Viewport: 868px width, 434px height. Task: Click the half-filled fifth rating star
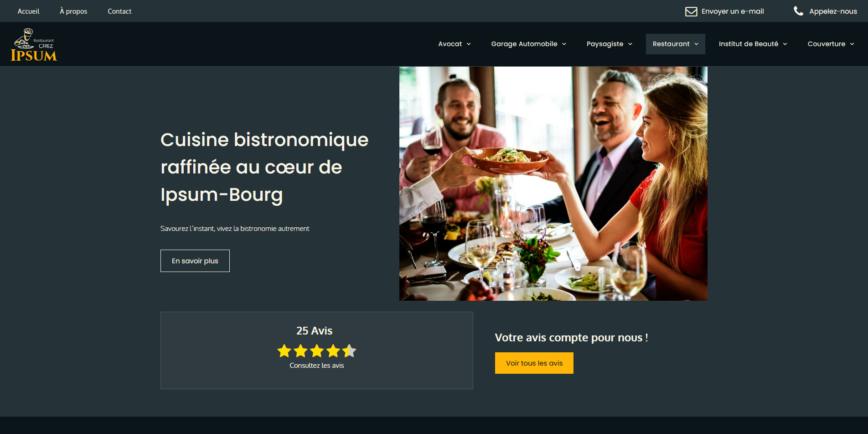tap(349, 351)
